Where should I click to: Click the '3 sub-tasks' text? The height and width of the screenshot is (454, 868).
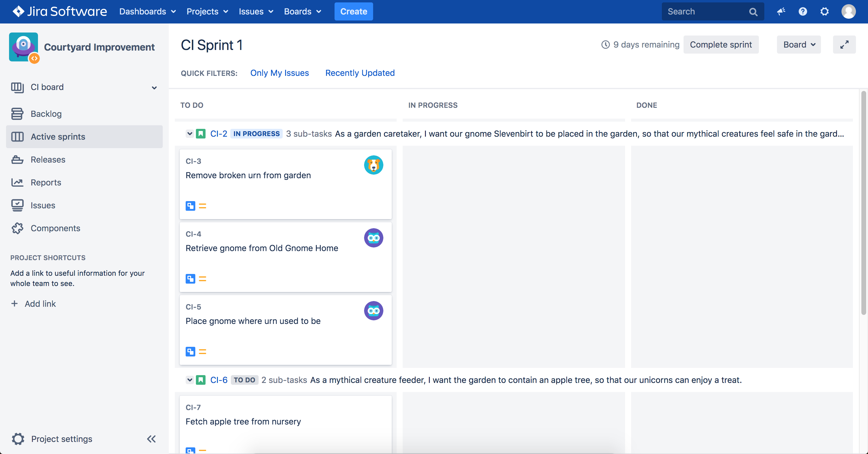coord(309,134)
